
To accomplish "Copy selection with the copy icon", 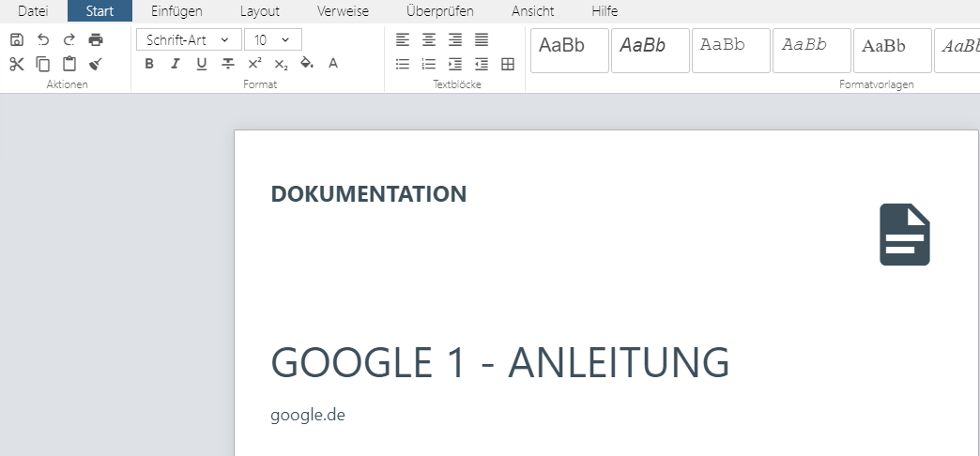I will click(43, 64).
